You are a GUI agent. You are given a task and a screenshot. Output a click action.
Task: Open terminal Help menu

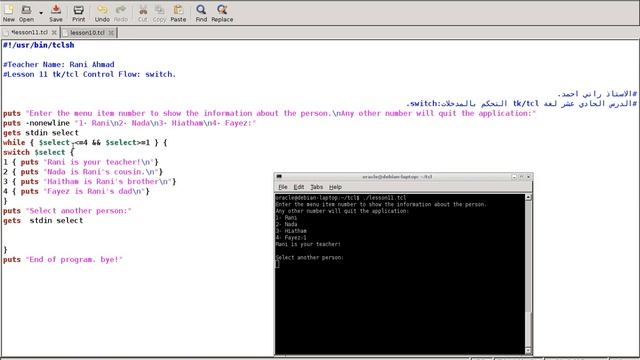(335, 187)
